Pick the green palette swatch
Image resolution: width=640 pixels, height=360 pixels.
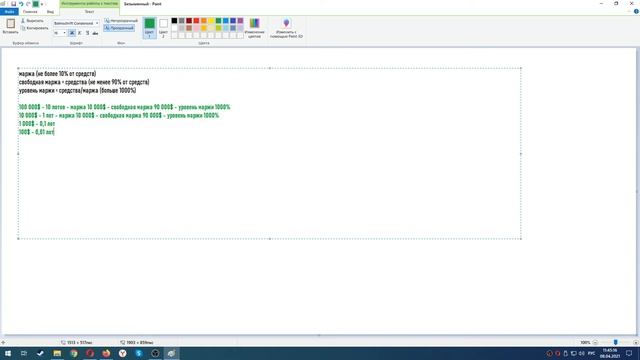[218, 20]
